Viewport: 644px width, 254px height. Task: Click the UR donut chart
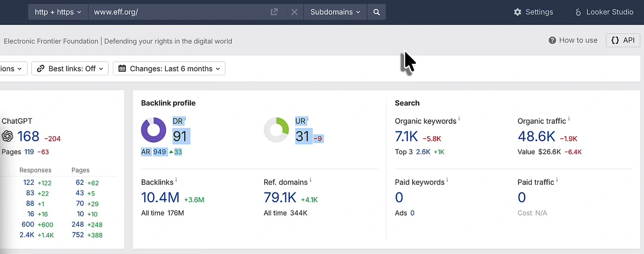click(277, 130)
